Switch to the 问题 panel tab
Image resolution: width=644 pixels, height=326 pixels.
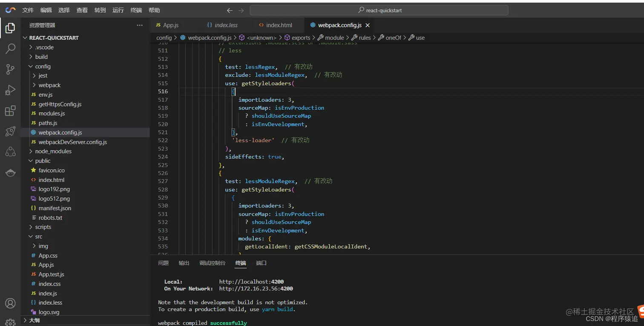pyautogui.click(x=164, y=263)
